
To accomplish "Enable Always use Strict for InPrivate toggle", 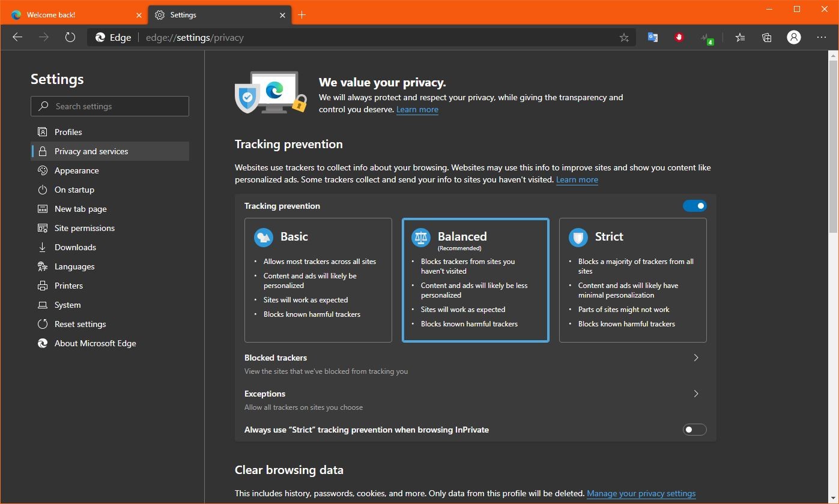I will coord(694,430).
